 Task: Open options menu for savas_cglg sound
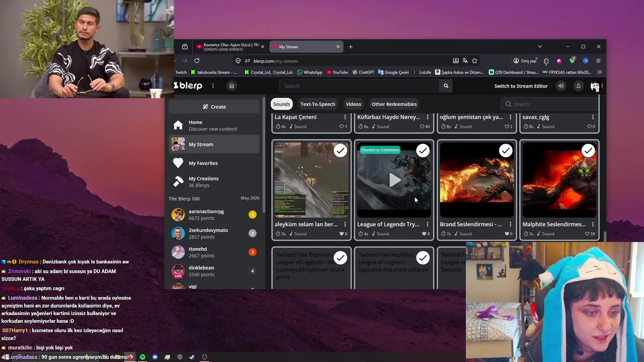pyautogui.click(x=593, y=117)
